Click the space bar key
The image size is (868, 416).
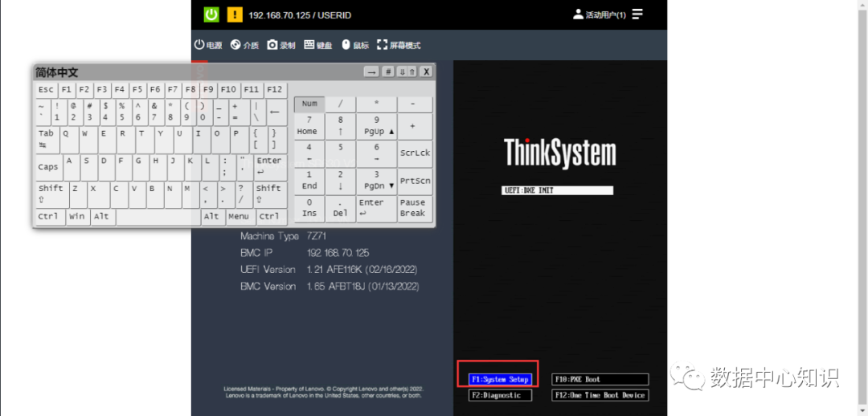click(158, 217)
